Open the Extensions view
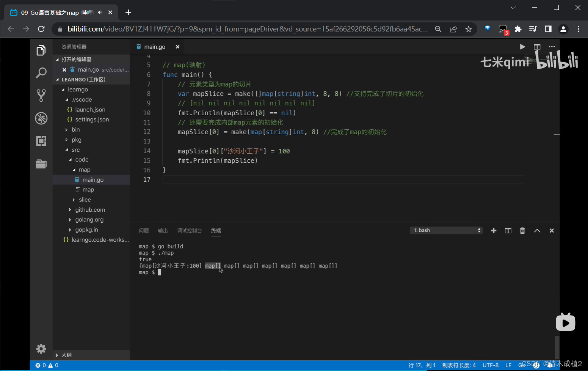This screenshot has width=588, height=371. tap(41, 141)
